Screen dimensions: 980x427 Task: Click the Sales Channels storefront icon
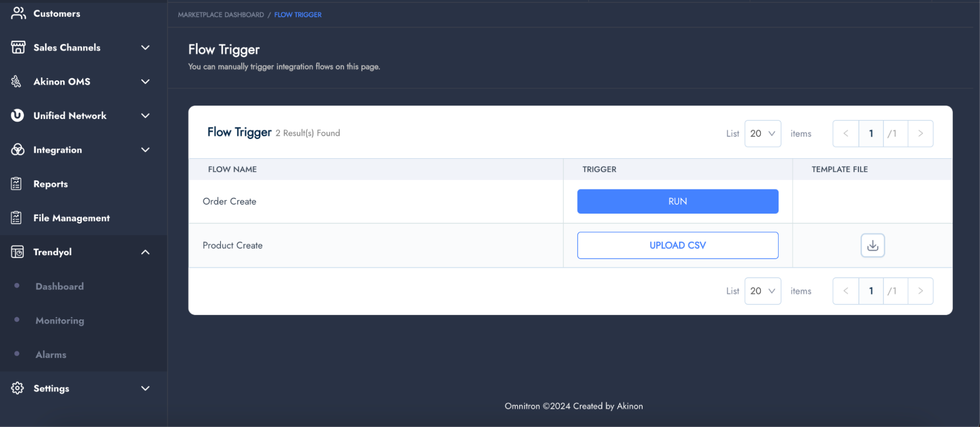(x=18, y=47)
